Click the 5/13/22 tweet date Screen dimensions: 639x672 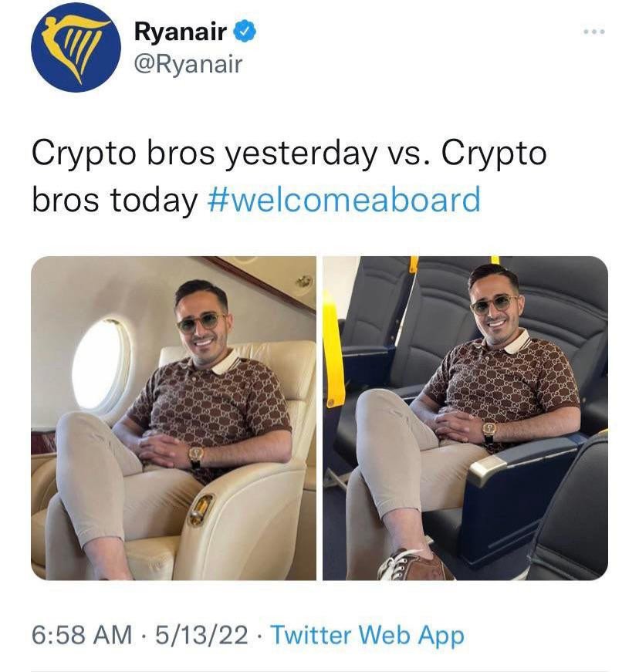pos(201,635)
